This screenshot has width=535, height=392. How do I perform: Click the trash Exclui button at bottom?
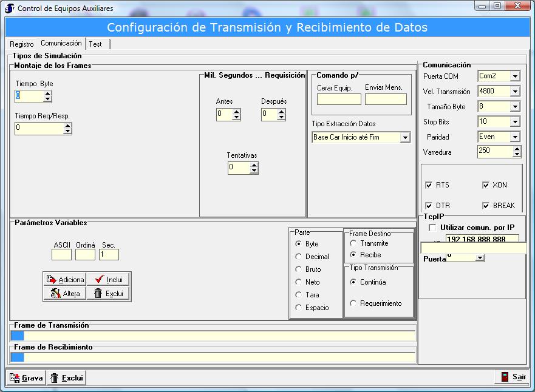[x=66, y=377]
